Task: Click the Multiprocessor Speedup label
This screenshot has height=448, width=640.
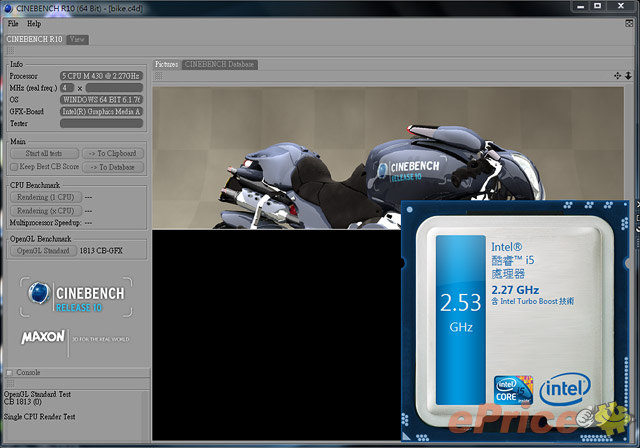Action: [45, 223]
